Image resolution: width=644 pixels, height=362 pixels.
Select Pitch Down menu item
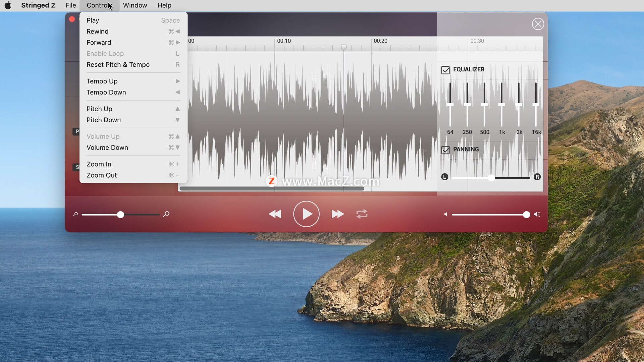(133, 120)
